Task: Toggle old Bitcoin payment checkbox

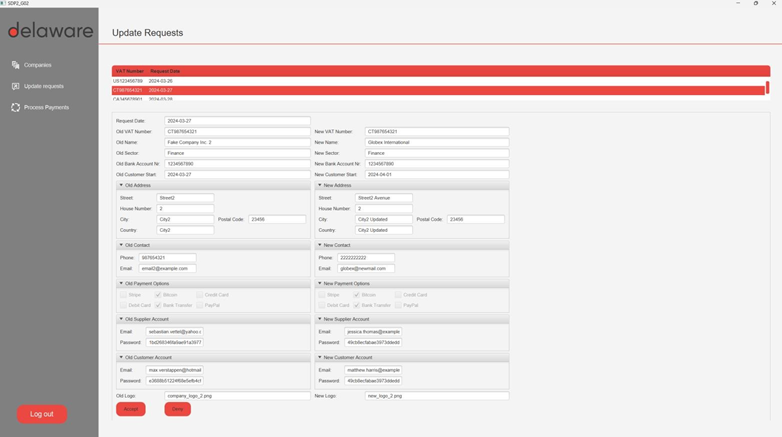Action: [x=158, y=295]
